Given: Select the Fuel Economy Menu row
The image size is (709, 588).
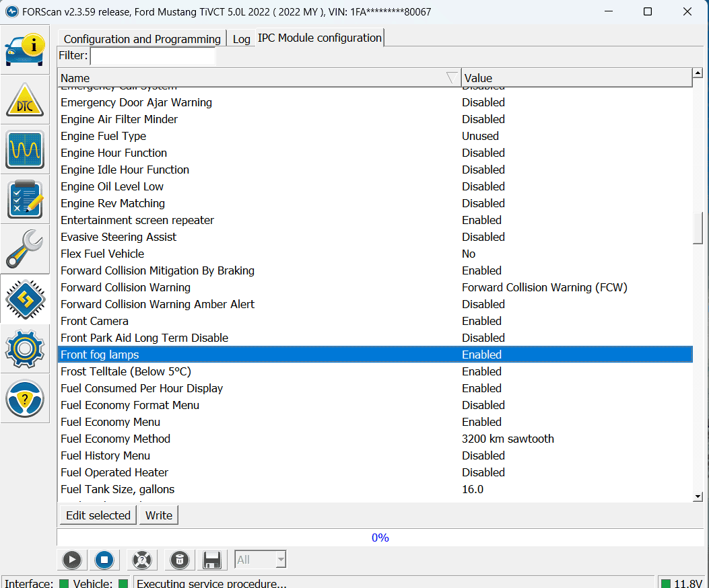Looking at the screenshot, I should click(375, 422).
